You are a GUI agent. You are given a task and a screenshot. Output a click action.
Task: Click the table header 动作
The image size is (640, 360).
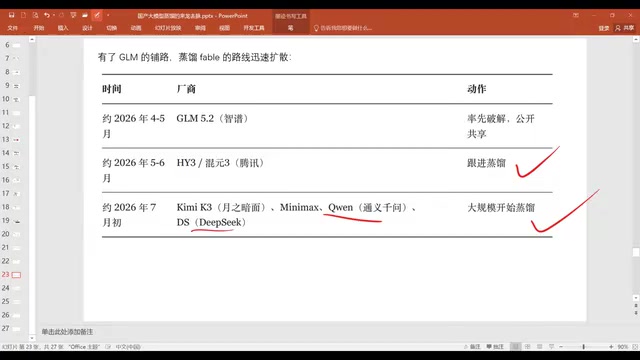point(476,89)
